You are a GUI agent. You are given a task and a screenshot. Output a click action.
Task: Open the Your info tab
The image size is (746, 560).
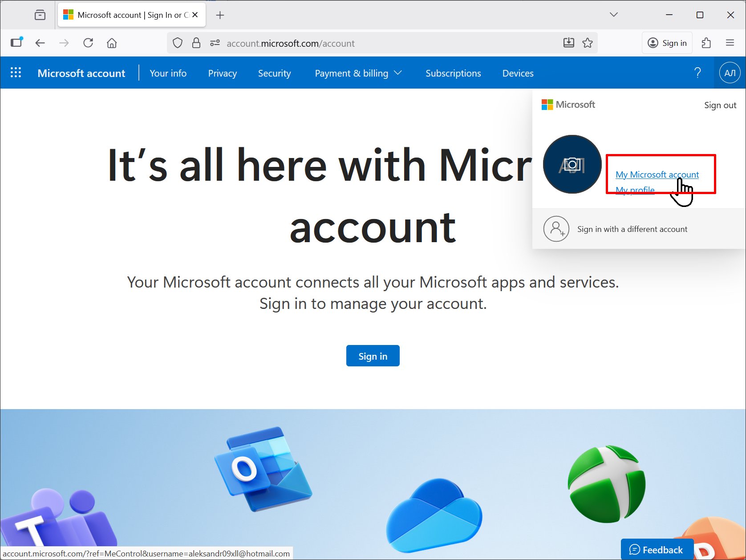168,73
